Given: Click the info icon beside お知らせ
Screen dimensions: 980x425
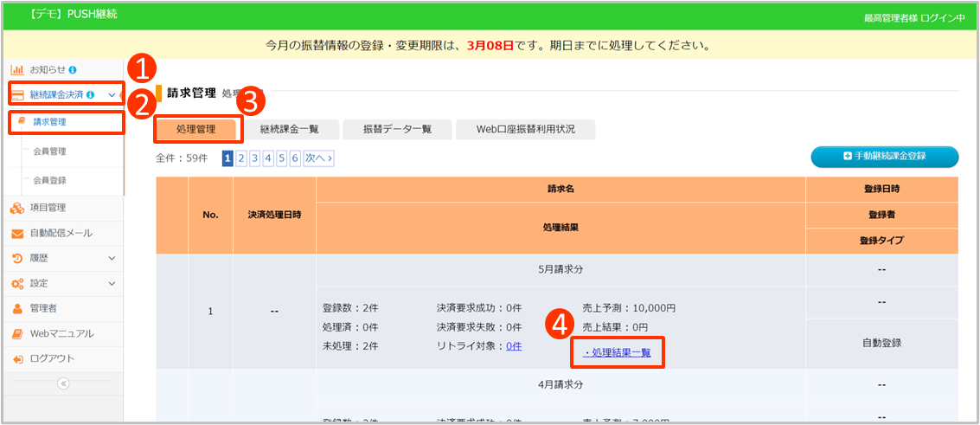Looking at the screenshot, I should [73, 69].
